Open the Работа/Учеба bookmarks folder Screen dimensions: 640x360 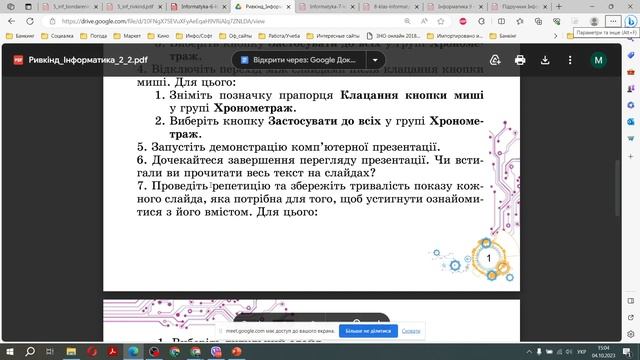pos(279,36)
